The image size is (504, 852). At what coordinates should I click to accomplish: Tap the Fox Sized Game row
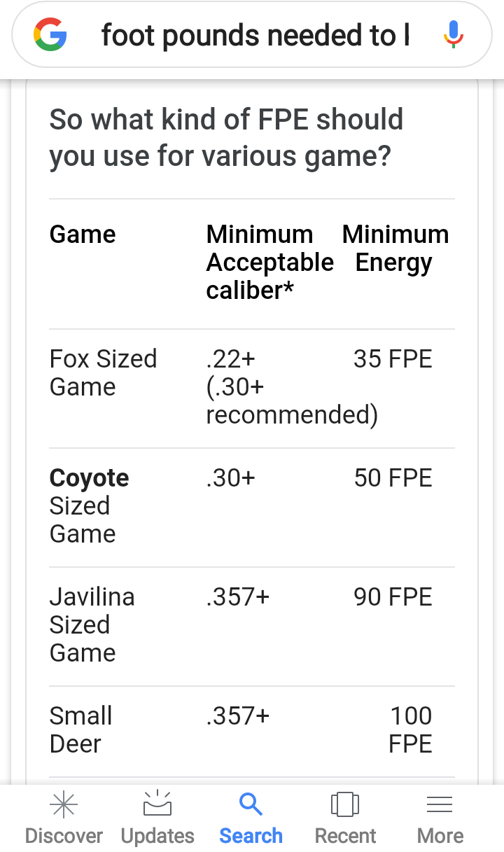(x=252, y=389)
